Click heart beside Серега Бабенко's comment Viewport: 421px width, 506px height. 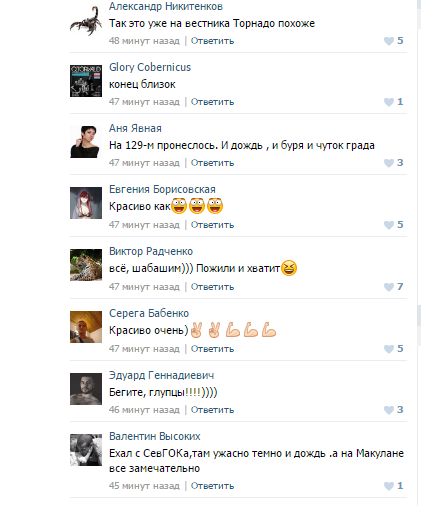[389, 349]
